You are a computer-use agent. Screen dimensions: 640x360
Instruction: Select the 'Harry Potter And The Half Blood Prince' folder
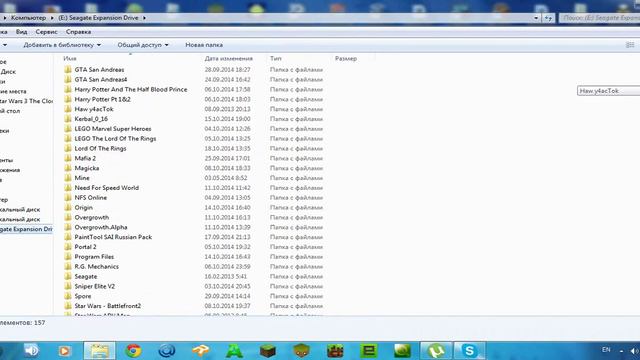click(131, 89)
